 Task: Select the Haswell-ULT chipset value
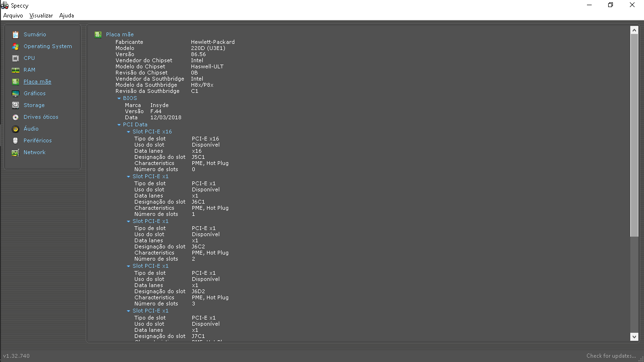click(x=207, y=66)
